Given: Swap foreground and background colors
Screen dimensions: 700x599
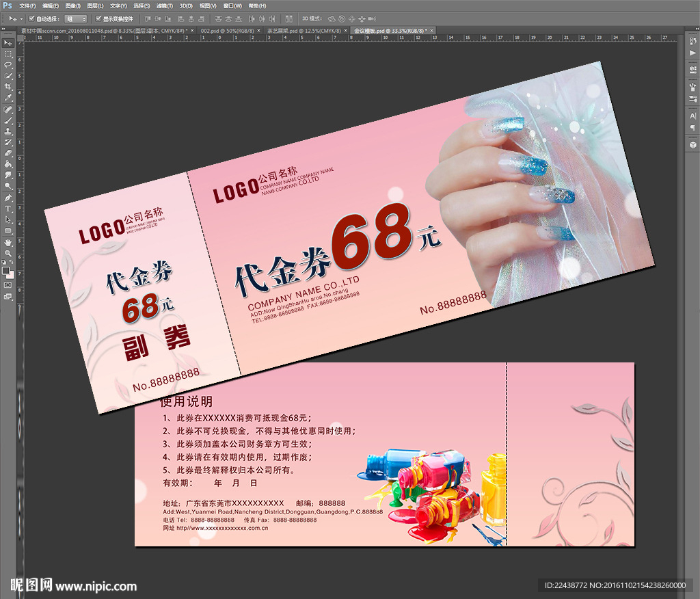Looking at the screenshot, I should (x=11, y=262).
